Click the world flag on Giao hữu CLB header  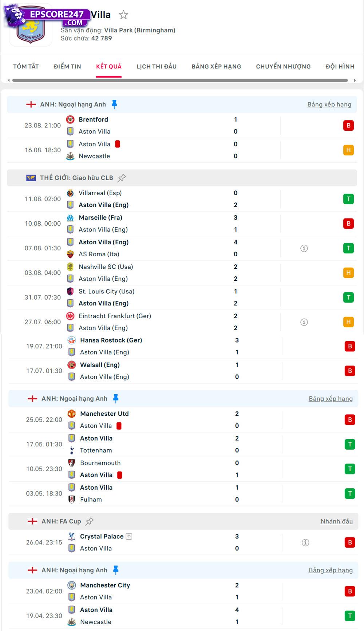click(32, 178)
